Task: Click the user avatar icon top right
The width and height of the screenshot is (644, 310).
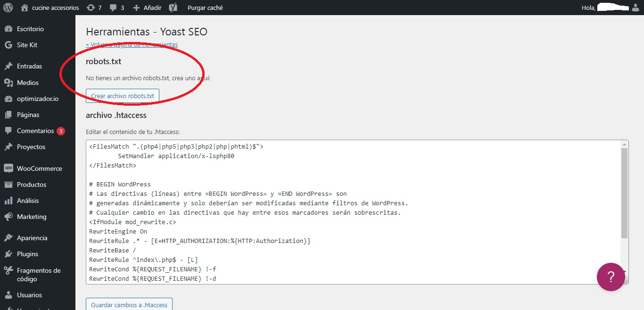Action: (x=636, y=8)
